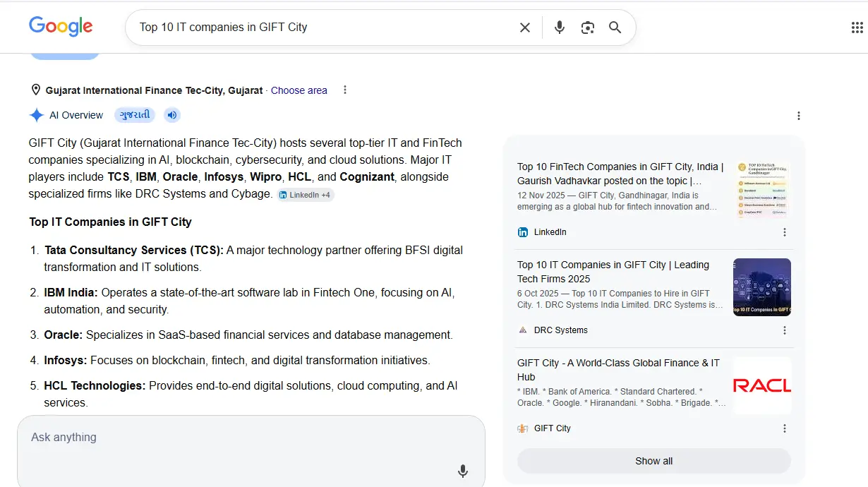868x487 pixels.
Task: Play AI Overview audio with speaker icon
Action: [x=172, y=115]
